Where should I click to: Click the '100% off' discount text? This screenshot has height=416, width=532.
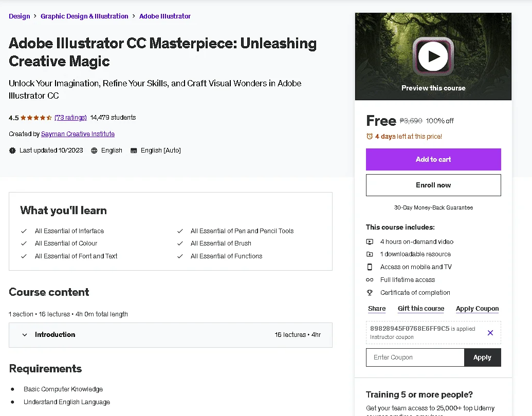(x=439, y=121)
